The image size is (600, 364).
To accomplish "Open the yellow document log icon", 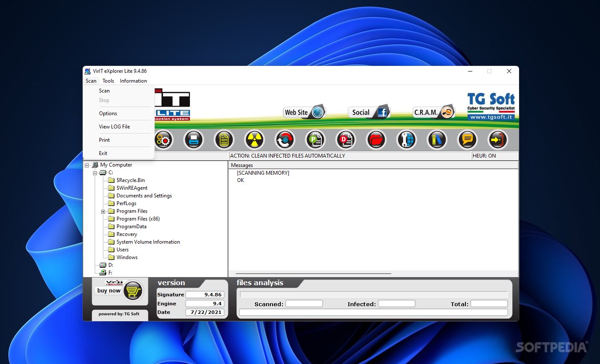I will 224,140.
